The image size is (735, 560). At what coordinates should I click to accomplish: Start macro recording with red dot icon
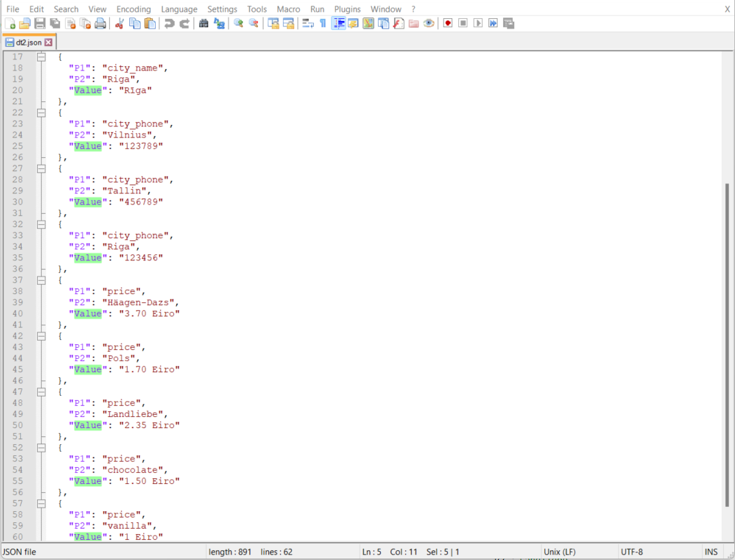tap(448, 23)
